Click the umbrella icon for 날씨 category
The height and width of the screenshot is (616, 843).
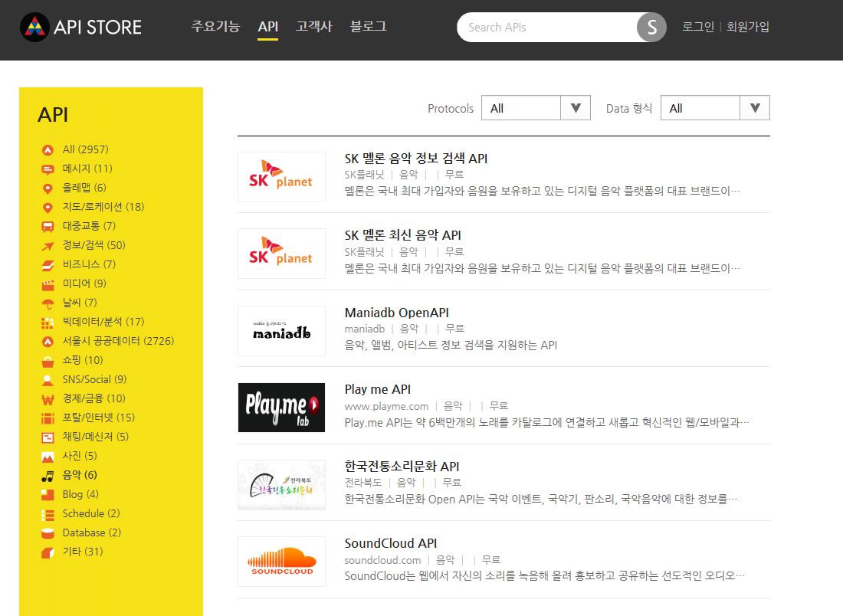(48, 303)
